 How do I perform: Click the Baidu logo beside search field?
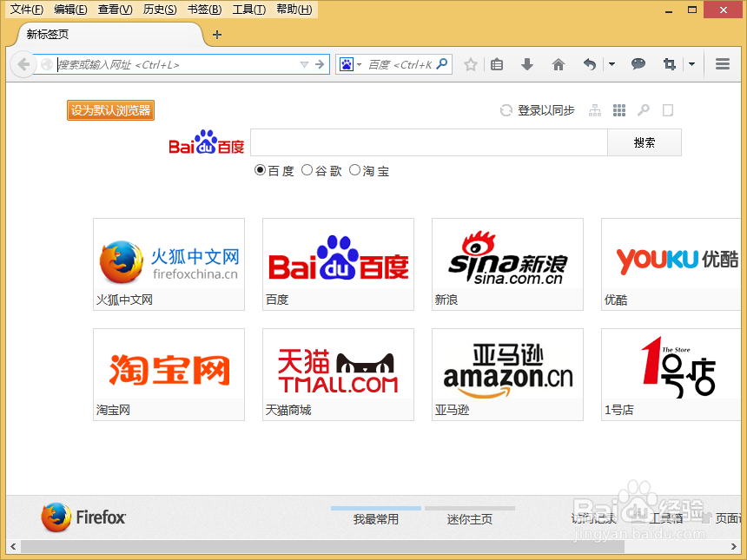tap(206, 142)
